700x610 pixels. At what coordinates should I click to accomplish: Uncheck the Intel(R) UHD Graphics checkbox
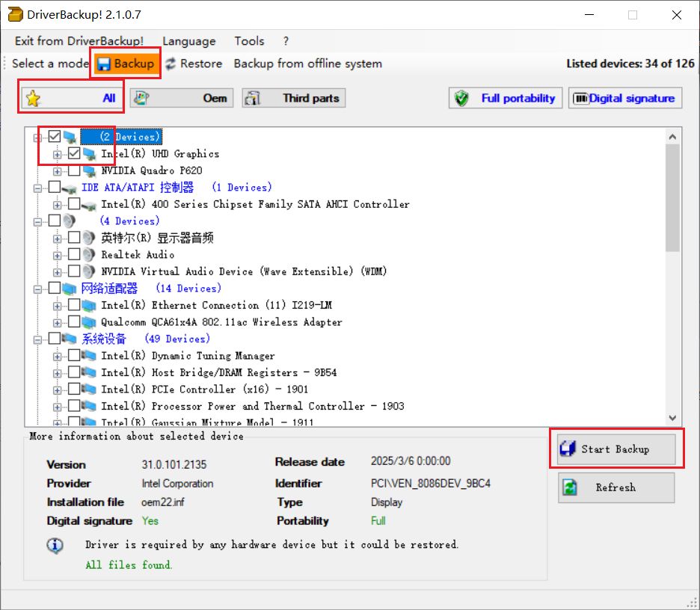point(74,153)
